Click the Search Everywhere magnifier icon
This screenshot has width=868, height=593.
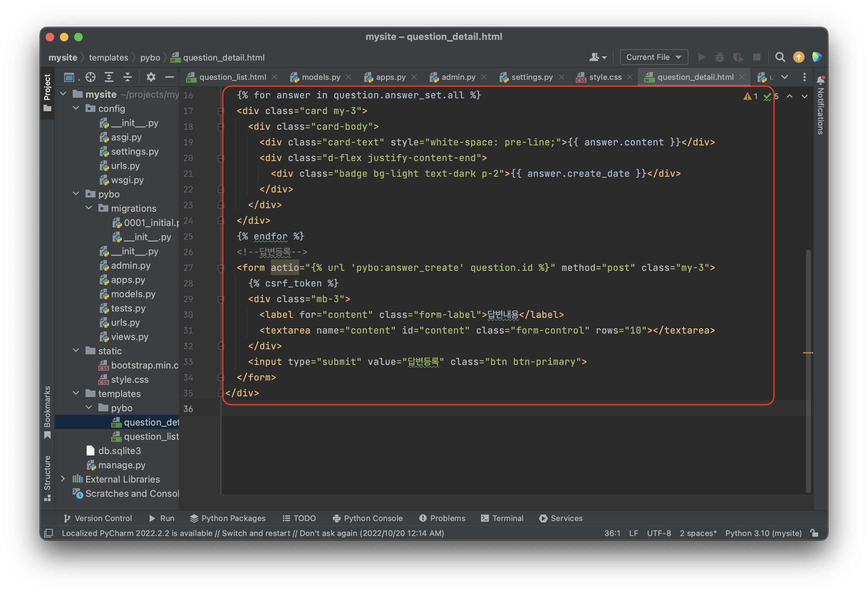pos(780,57)
